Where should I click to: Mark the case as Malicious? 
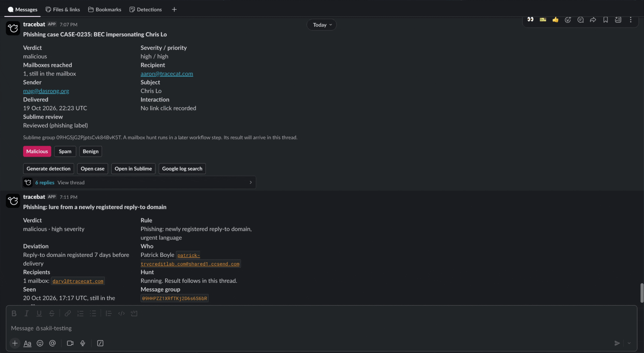[x=37, y=151]
